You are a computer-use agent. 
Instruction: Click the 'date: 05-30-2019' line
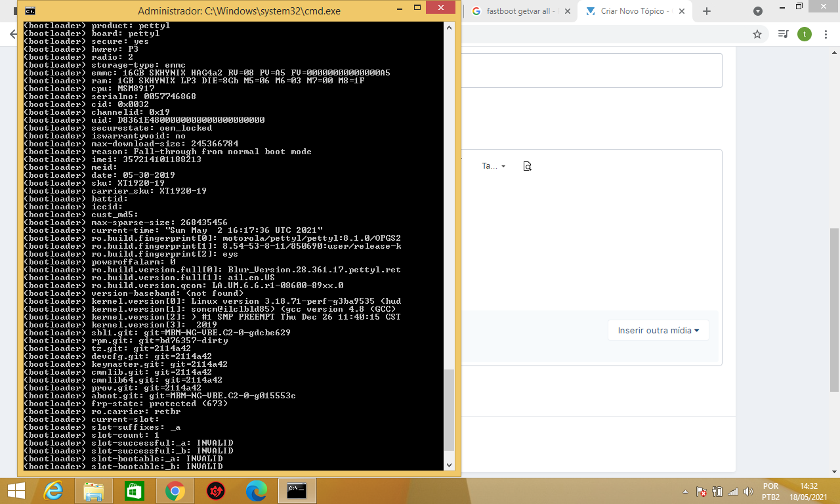99,175
